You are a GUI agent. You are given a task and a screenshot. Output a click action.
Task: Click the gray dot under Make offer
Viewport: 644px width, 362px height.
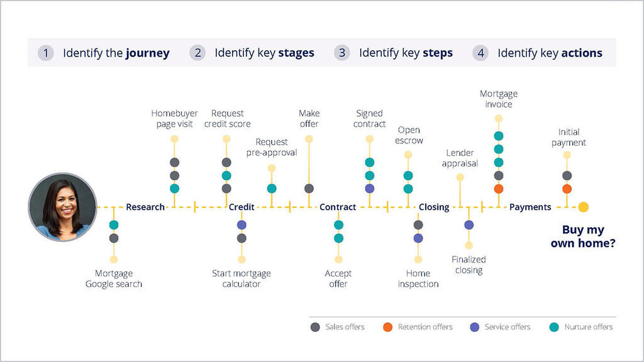pyautogui.click(x=309, y=189)
